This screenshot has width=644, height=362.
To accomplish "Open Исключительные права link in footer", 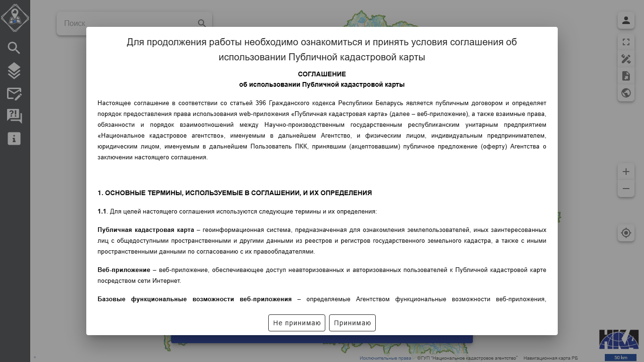I will click(x=385, y=358).
